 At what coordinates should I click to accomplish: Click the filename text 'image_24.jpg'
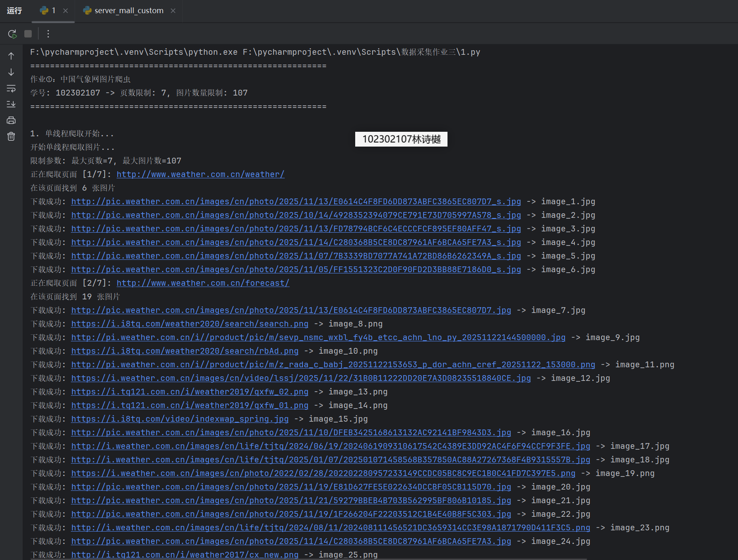pyautogui.click(x=561, y=541)
